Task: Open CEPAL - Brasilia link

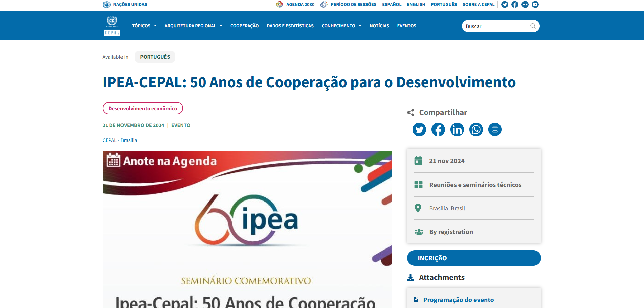Action: [x=120, y=140]
